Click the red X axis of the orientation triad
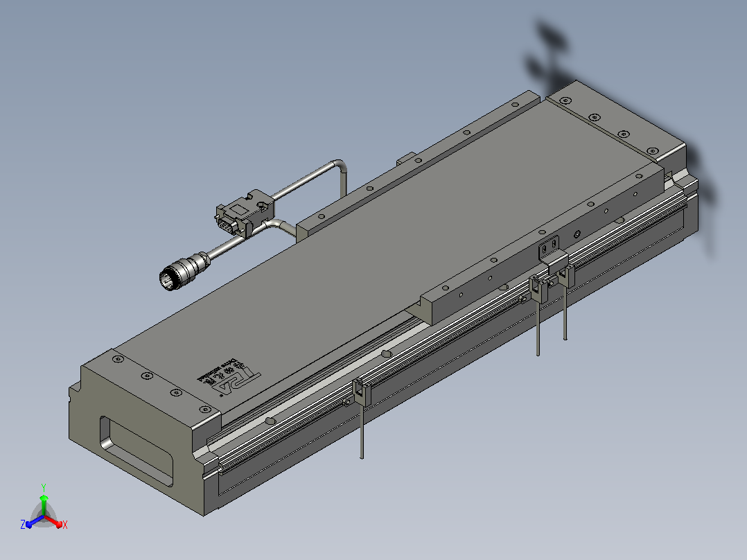The height and width of the screenshot is (560, 747). (x=55, y=521)
